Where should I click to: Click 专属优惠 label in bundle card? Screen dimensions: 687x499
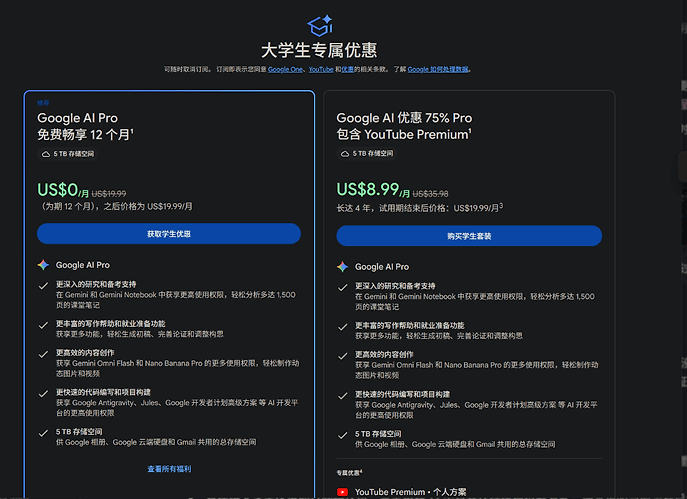349,473
